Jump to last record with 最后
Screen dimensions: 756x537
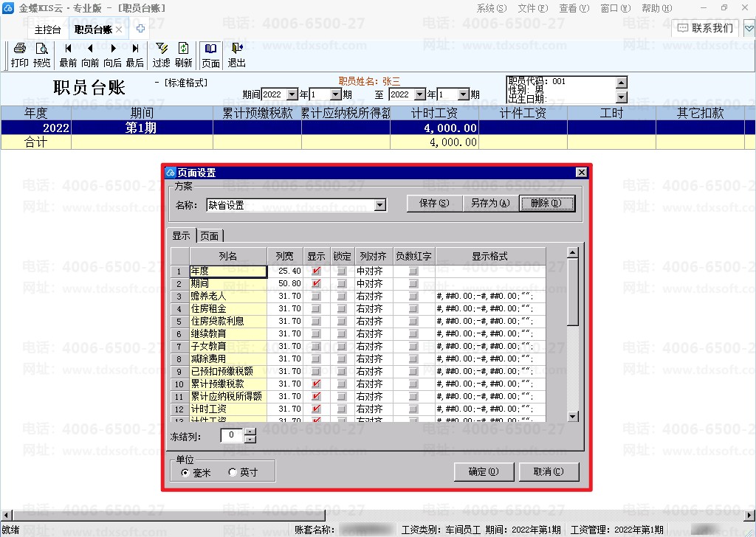[x=135, y=55]
